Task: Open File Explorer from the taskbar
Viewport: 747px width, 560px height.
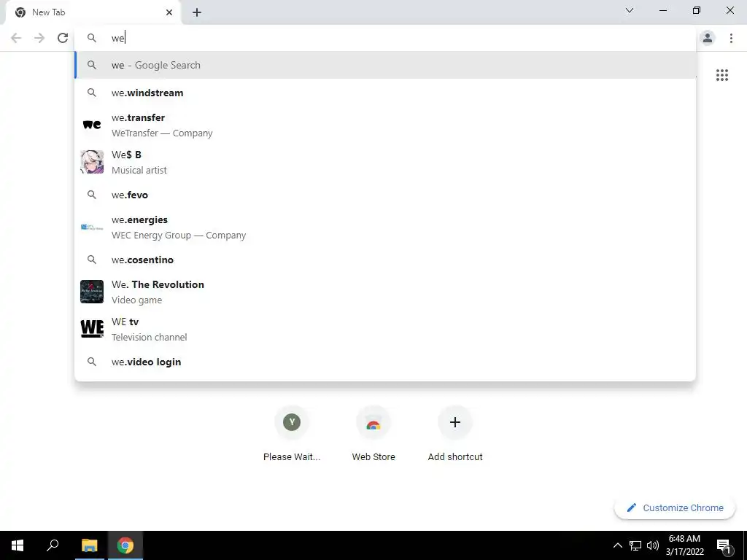Action: pos(89,545)
